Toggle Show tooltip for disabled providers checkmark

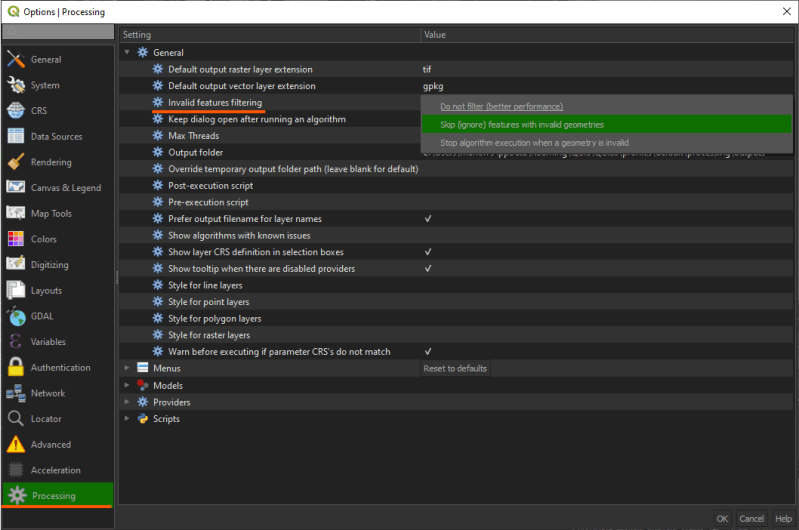(428, 268)
